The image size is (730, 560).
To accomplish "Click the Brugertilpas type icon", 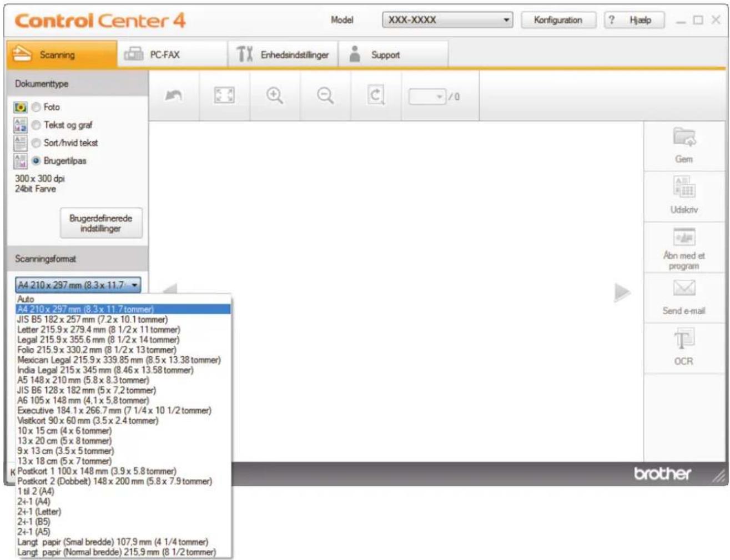I will tap(21, 161).
